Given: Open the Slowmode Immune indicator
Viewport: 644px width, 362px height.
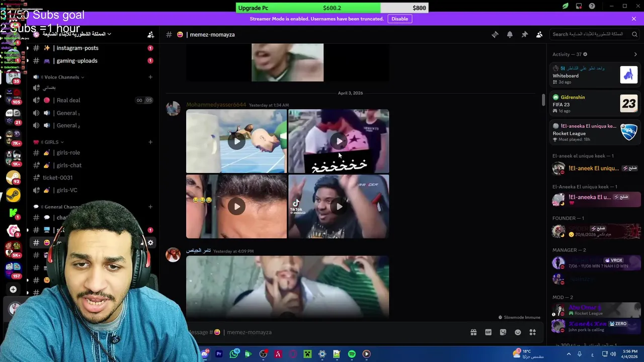Looking at the screenshot, I should (519, 317).
